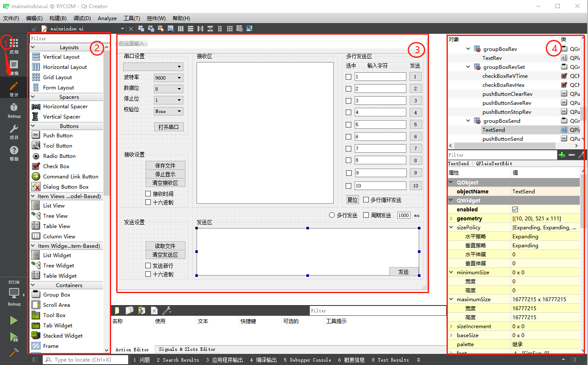The image size is (588, 365).
Task: Open the 波特率 dropdown showing 9600
Action: click(168, 78)
